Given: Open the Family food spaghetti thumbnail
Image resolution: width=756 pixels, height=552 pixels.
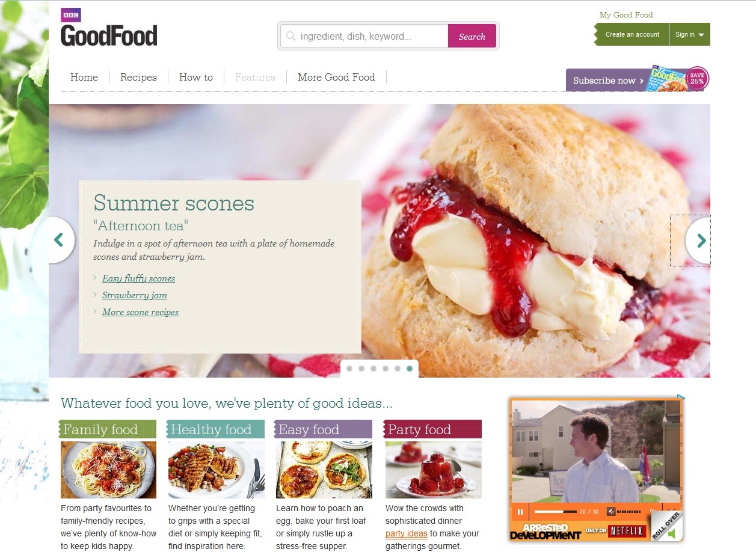Looking at the screenshot, I should 108,470.
